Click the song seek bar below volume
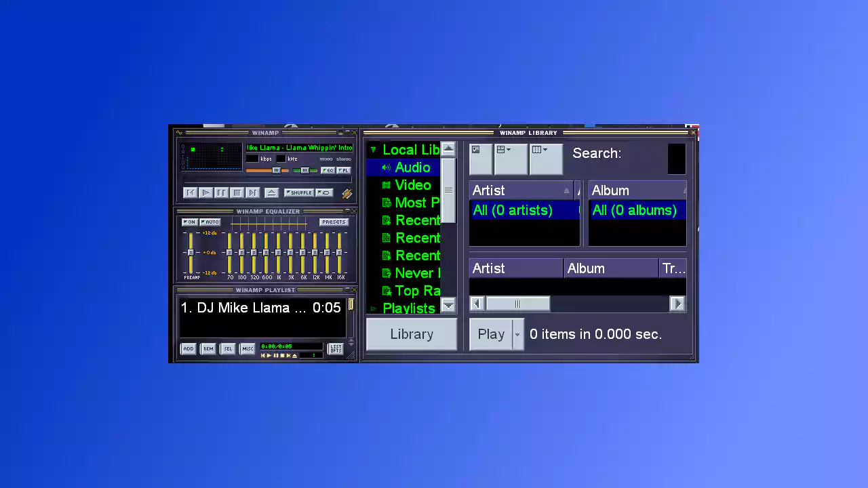868x488 pixels. (x=267, y=180)
